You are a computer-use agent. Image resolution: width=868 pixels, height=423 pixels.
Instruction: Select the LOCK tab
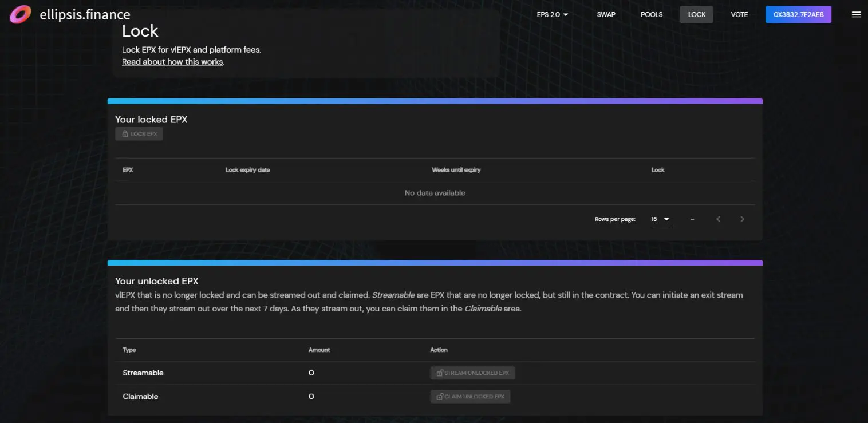696,14
